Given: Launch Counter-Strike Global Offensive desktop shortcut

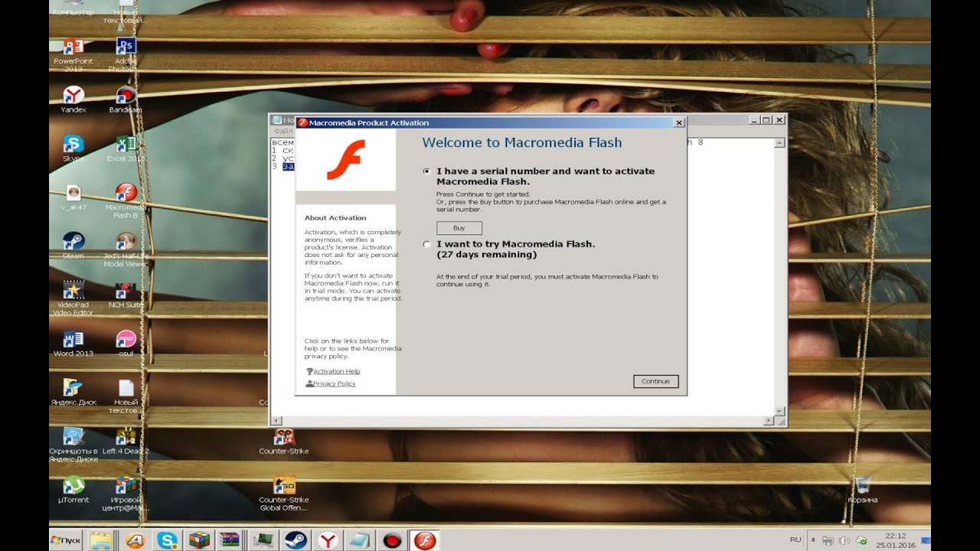Looking at the screenshot, I should click(x=284, y=494).
